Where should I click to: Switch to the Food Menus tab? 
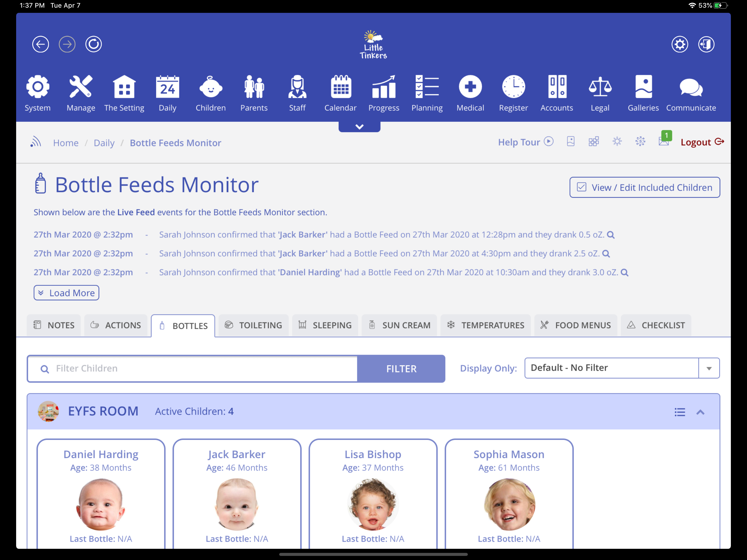[x=576, y=325]
